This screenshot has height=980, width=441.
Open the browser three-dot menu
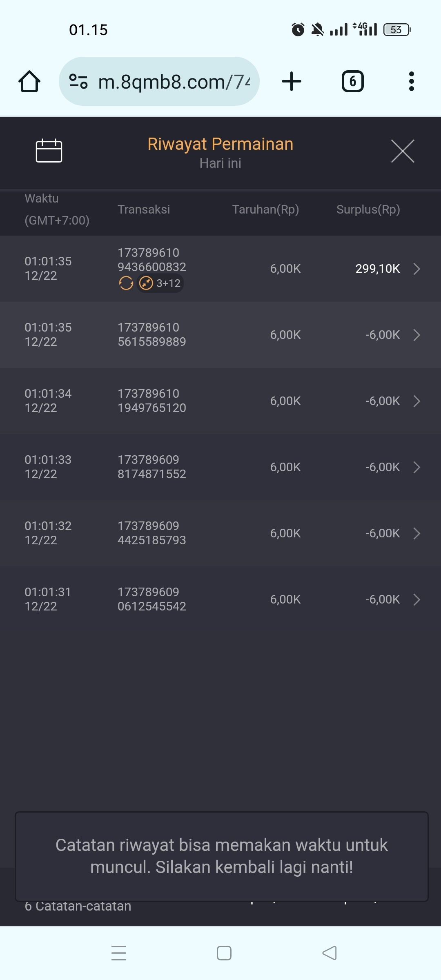411,81
